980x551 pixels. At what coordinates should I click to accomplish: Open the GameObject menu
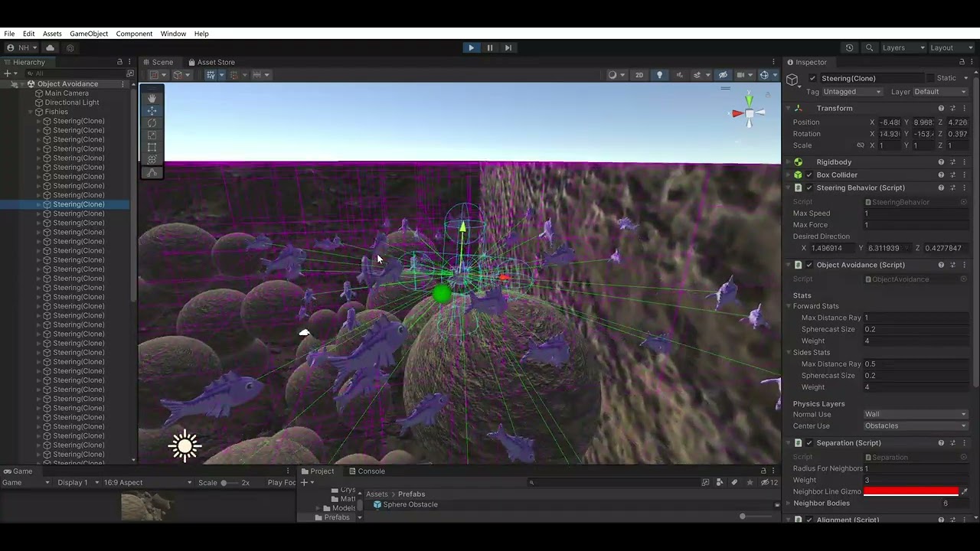[x=89, y=34]
